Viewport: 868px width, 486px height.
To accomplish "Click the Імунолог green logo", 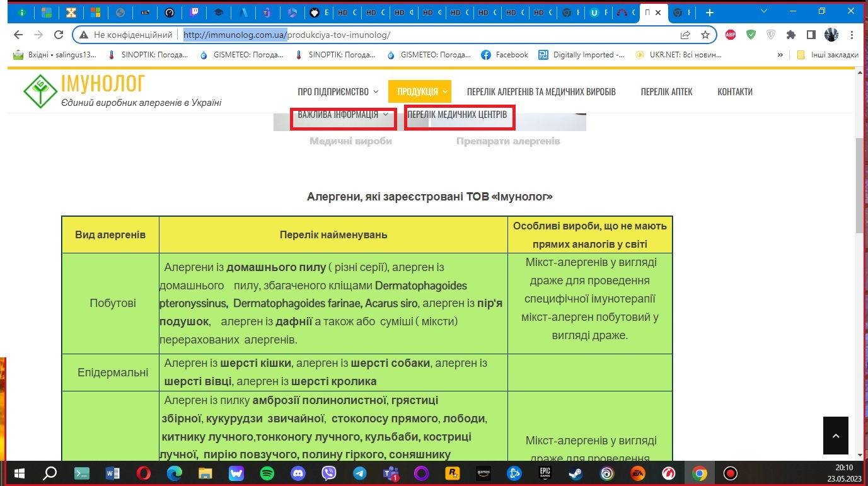I will 40,91.
